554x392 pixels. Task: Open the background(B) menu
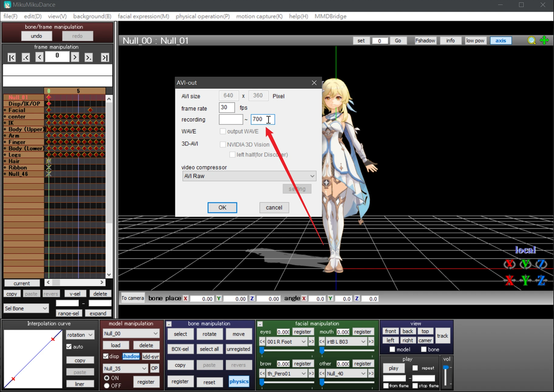click(92, 16)
